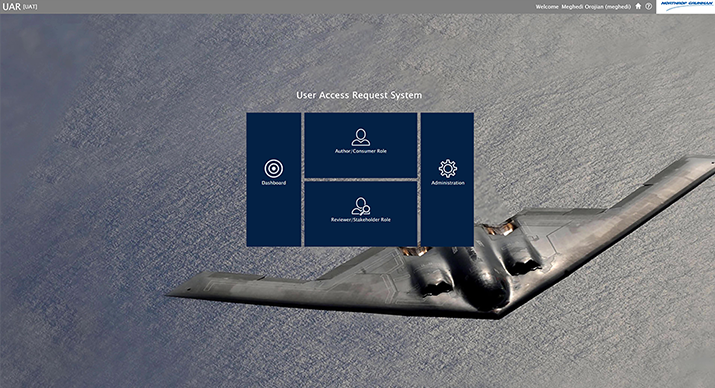Open the Reviewer/Stakeholder Role tile
The image size is (715, 388).
pos(361,214)
